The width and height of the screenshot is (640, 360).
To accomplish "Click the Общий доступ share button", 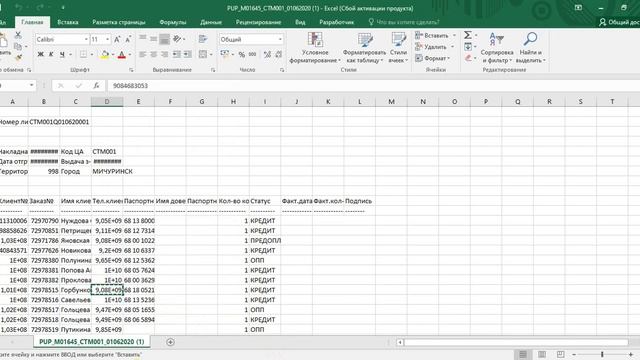I will coord(619,22).
